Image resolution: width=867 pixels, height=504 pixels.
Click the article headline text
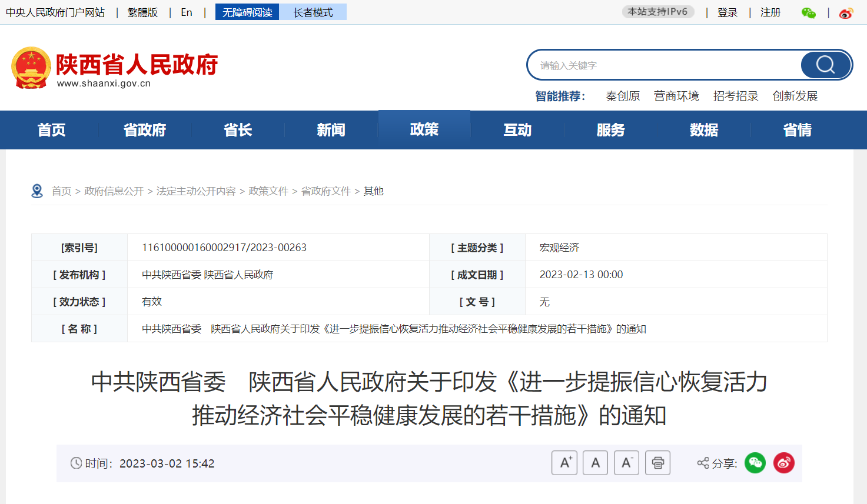pos(429,399)
